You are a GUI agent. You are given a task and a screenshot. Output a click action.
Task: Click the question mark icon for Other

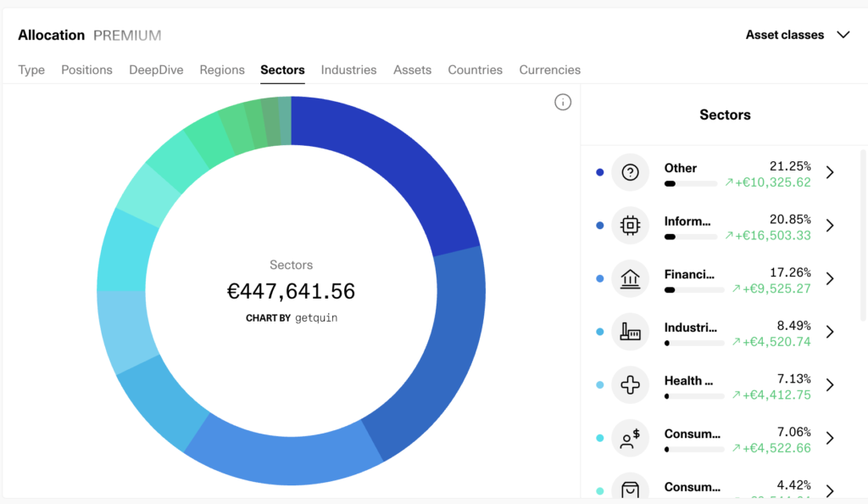630,172
